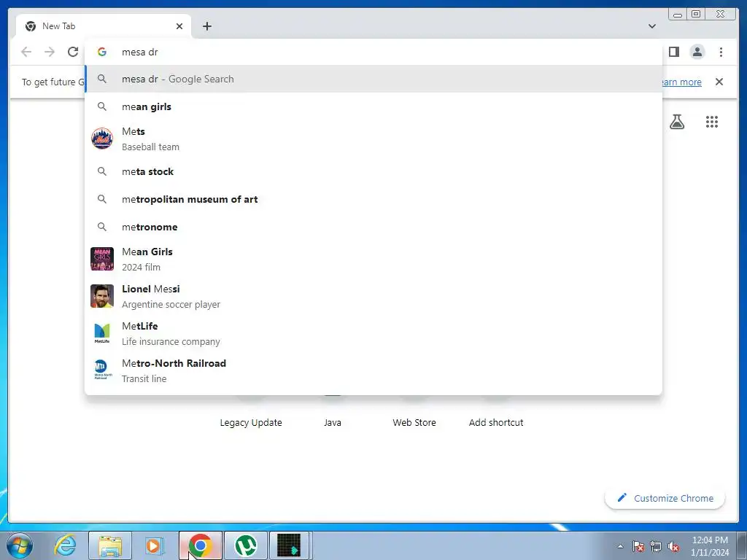Select the MetLife insurance suggestion

click(373, 333)
